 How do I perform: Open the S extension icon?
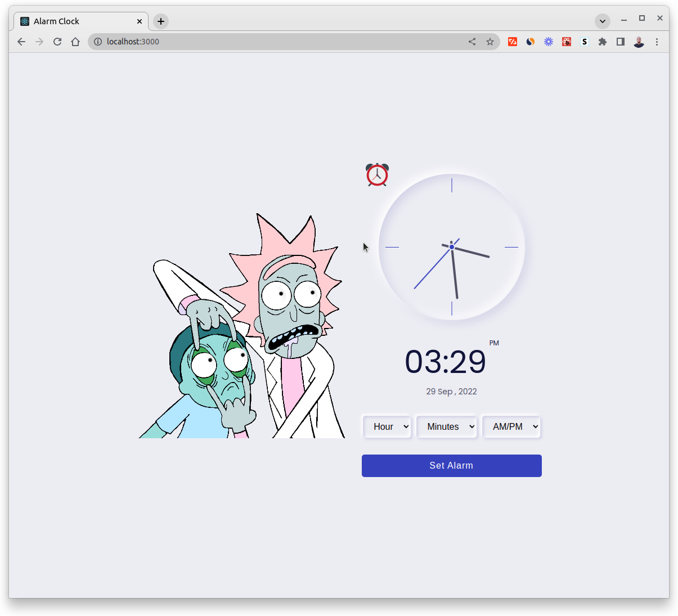pos(585,42)
